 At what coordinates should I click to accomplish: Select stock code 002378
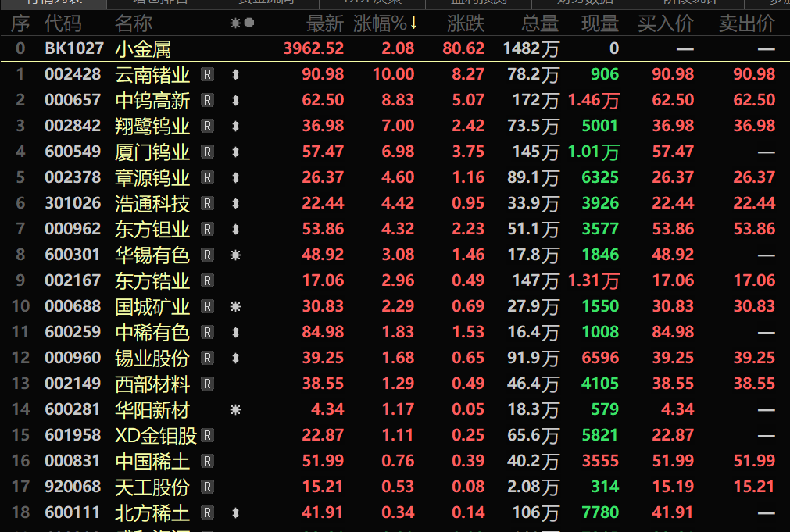point(73,177)
